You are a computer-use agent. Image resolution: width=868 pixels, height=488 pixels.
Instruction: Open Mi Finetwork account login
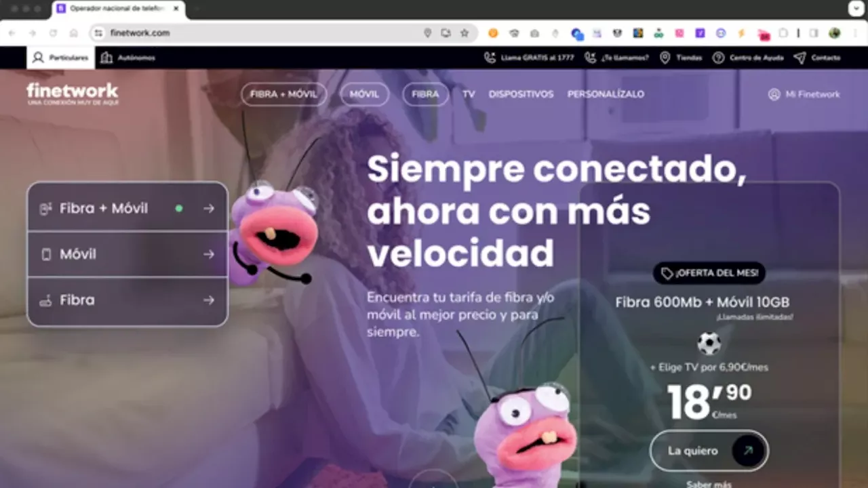804,94
